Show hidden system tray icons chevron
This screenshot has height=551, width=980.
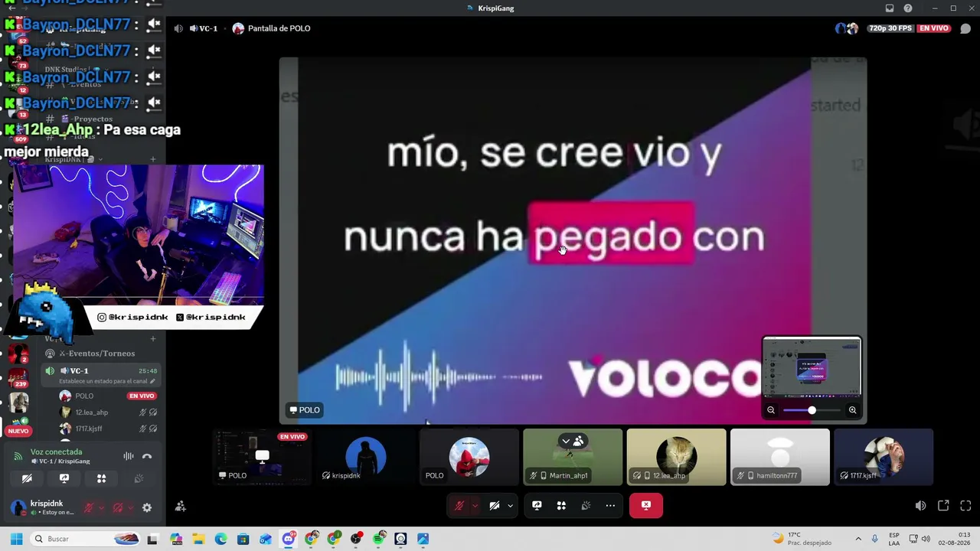(858, 540)
